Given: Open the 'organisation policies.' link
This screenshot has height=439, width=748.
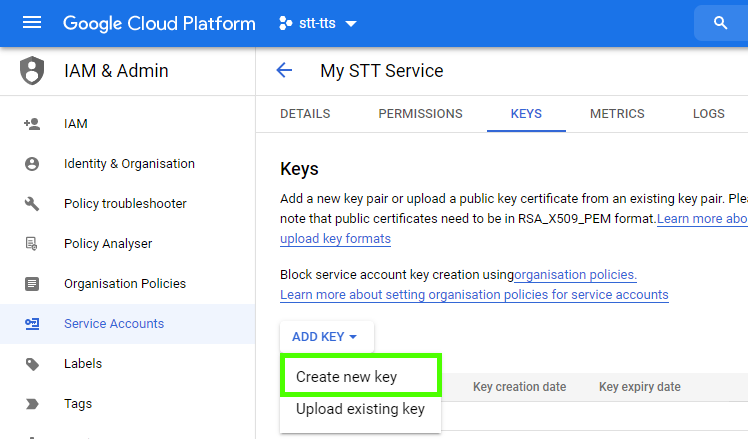Looking at the screenshot, I should (575, 275).
